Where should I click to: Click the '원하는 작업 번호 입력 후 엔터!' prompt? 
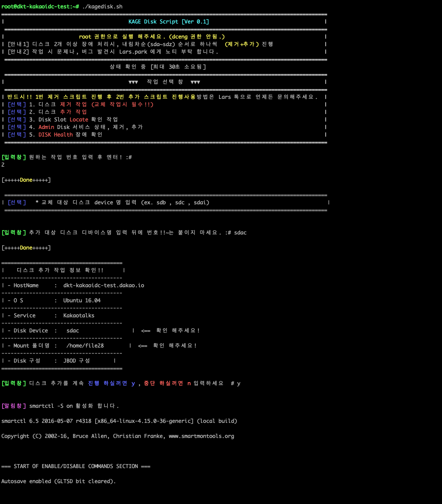pos(66,157)
